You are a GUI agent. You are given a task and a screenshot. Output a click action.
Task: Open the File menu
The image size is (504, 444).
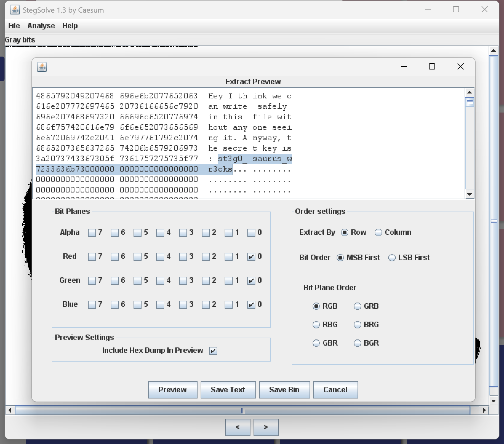pos(14,26)
